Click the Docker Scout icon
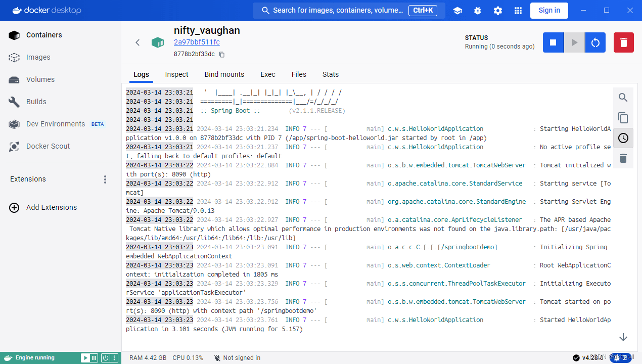 click(14, 146)
